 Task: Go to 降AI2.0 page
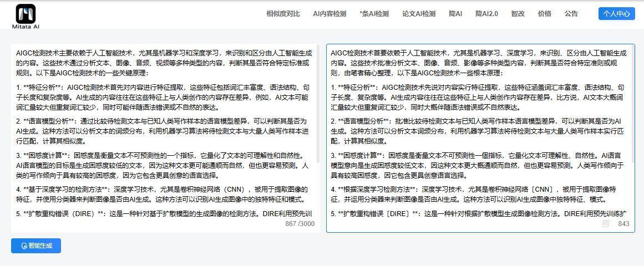[486, 13]
